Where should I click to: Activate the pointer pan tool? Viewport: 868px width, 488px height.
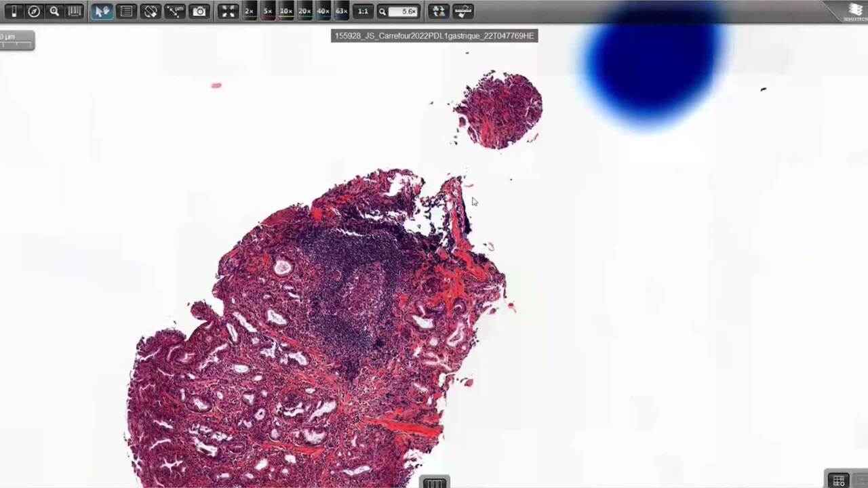pyautogui.click(x=102, y=12)
